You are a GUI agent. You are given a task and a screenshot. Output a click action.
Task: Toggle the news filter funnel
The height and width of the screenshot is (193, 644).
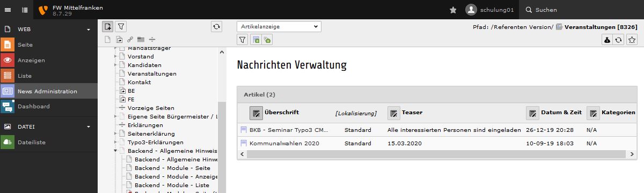coord(243,39)
